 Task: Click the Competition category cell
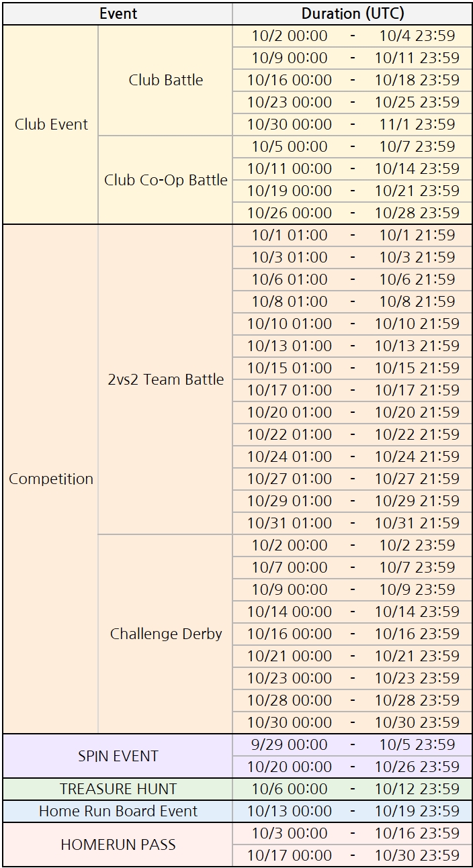[51, 479]
